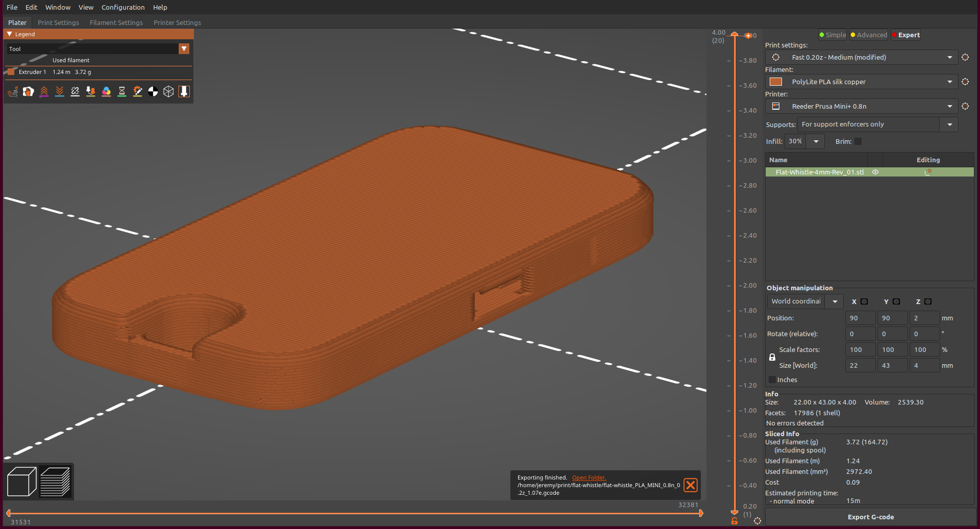Enable the Brim checkbox
Image resolution: width=980 pixels, height=529 pixels.
pos(859,141)
